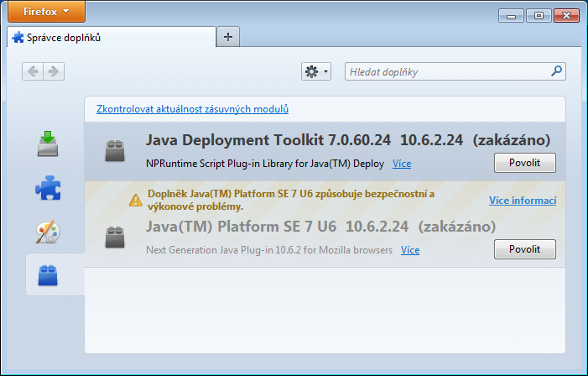Focus the Hledat doplňky search field
588x376 pixels.
click(455, 71)
